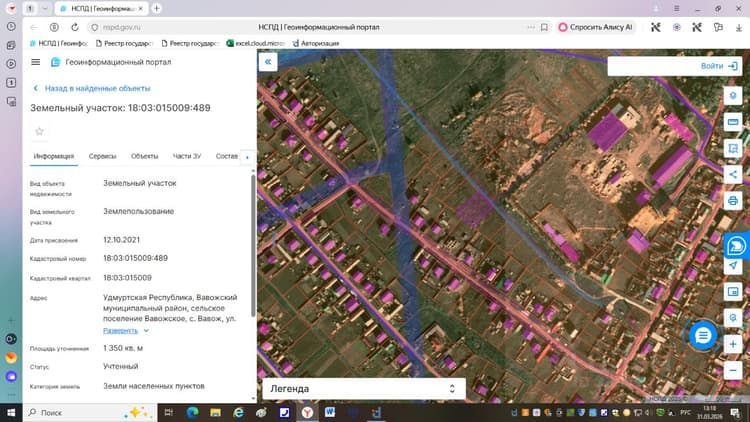Image resolution: width=750 pixels, height=422 pixels.
Task: Open the hamburger menu of the portal
Action: tap(36, 62)
